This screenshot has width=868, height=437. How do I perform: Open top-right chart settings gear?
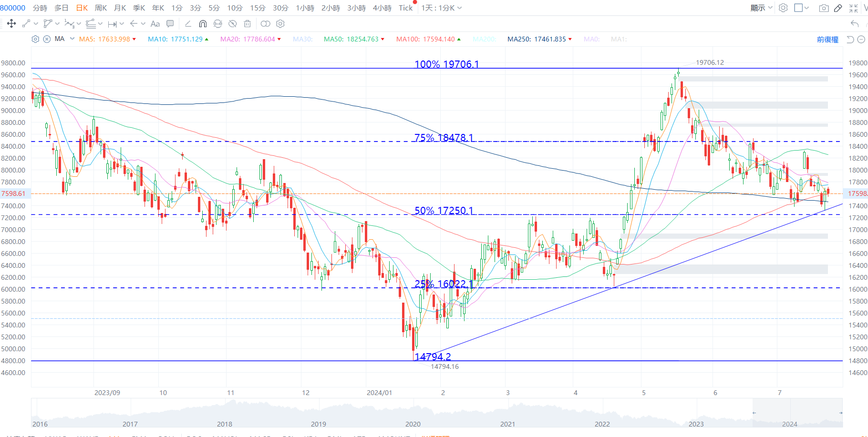pos(783,8)
